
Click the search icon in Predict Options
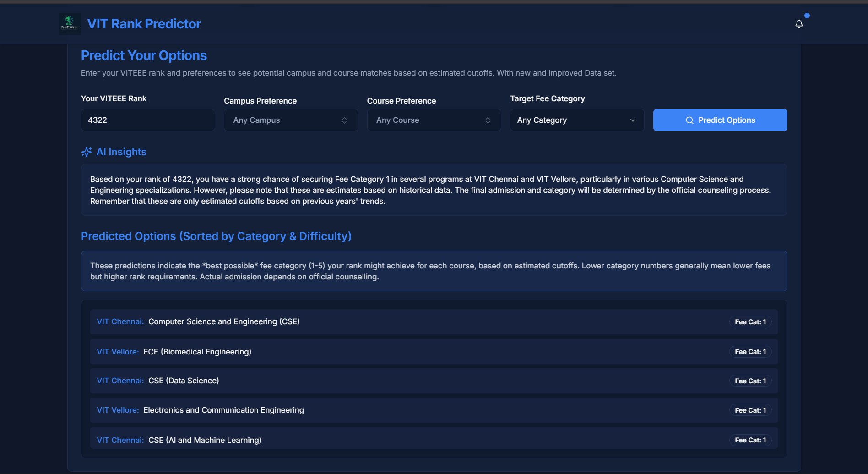point(689,120)
